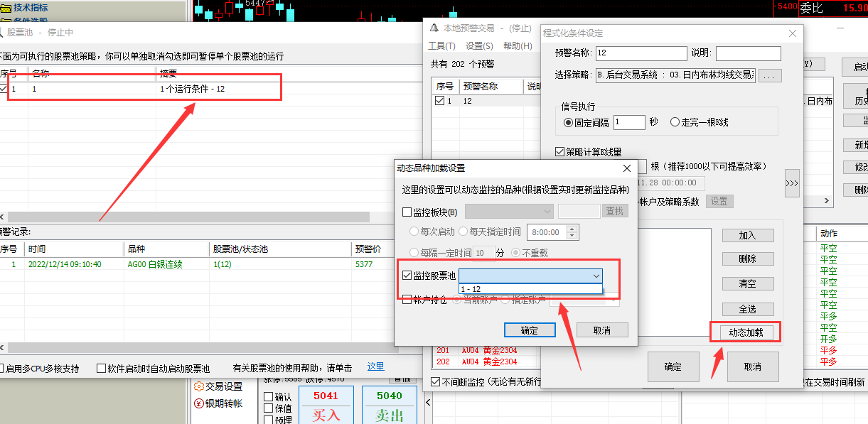Click the 固定间隔 seconds input field
868x424 pixels.
click(629, 122)
